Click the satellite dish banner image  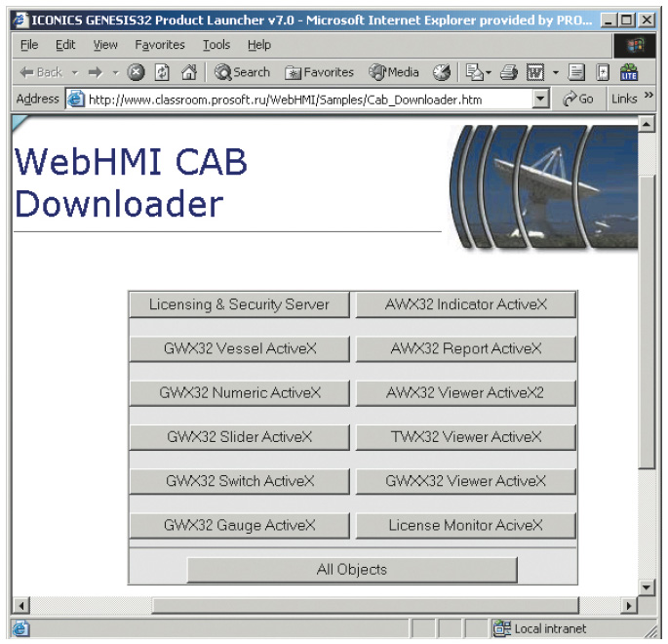click(543, 187)
